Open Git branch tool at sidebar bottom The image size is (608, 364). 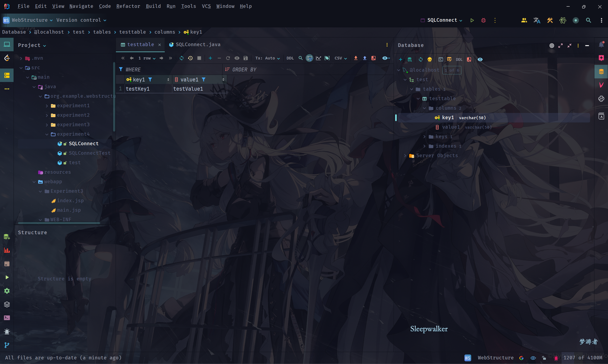(x=7, y=345)
